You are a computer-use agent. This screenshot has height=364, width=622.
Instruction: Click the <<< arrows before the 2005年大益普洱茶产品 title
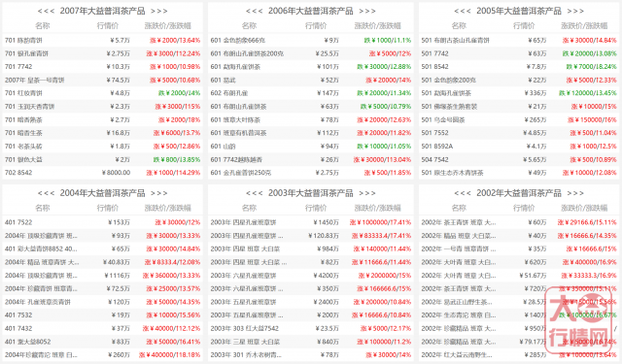point(463,11)
